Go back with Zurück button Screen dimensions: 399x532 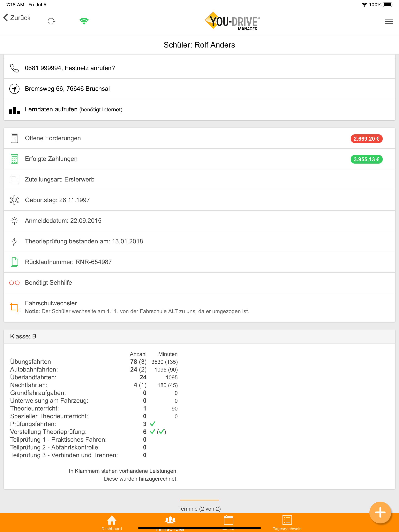tap(17, 18)
